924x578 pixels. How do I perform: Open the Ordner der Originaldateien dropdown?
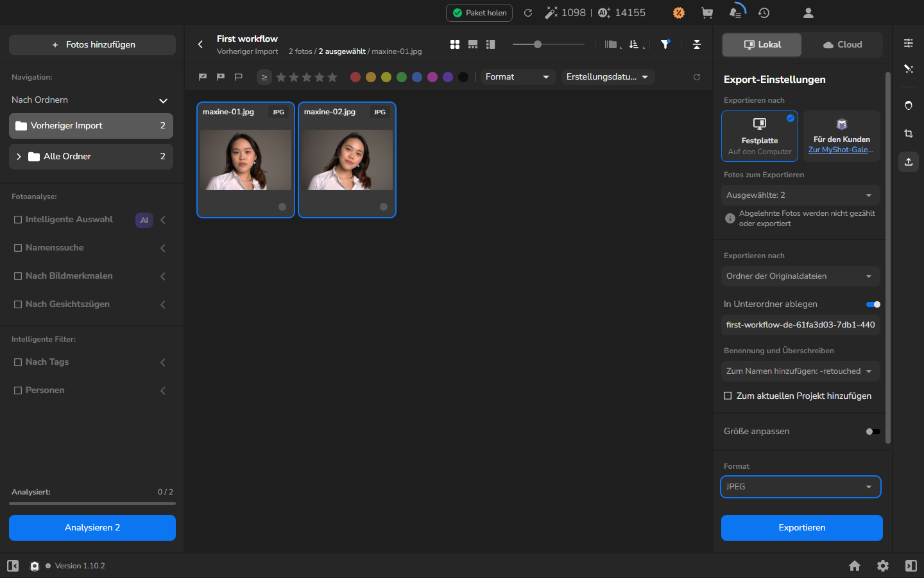click(801, 276)
